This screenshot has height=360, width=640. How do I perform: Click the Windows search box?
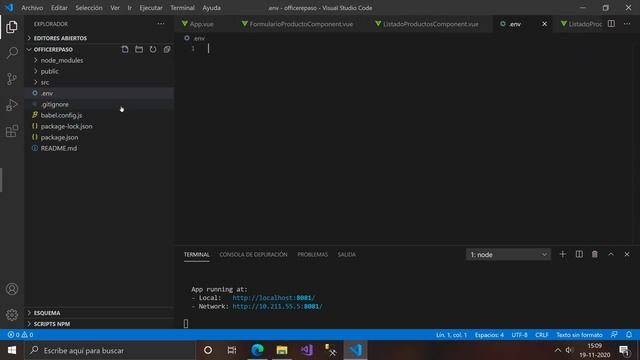pos(110,350)
